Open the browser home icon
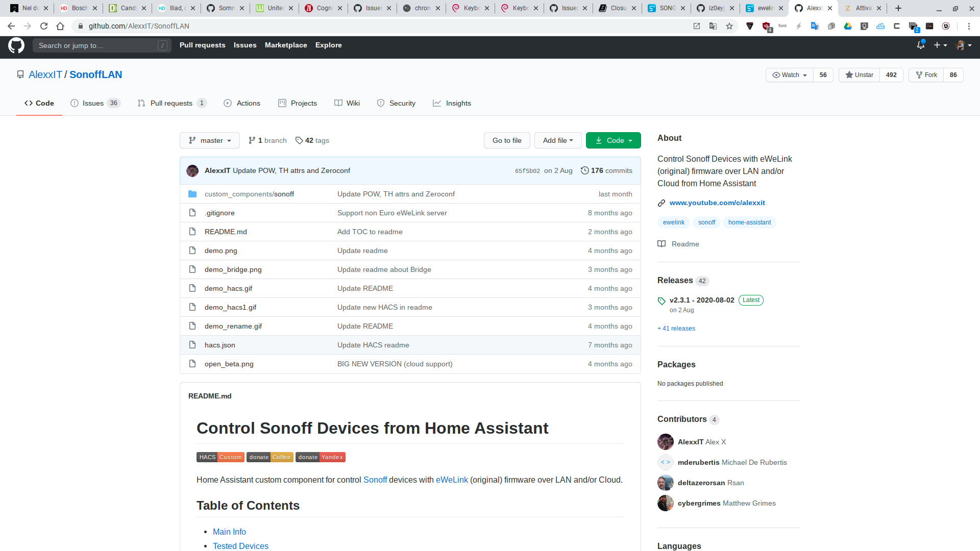 coord(60,26)
